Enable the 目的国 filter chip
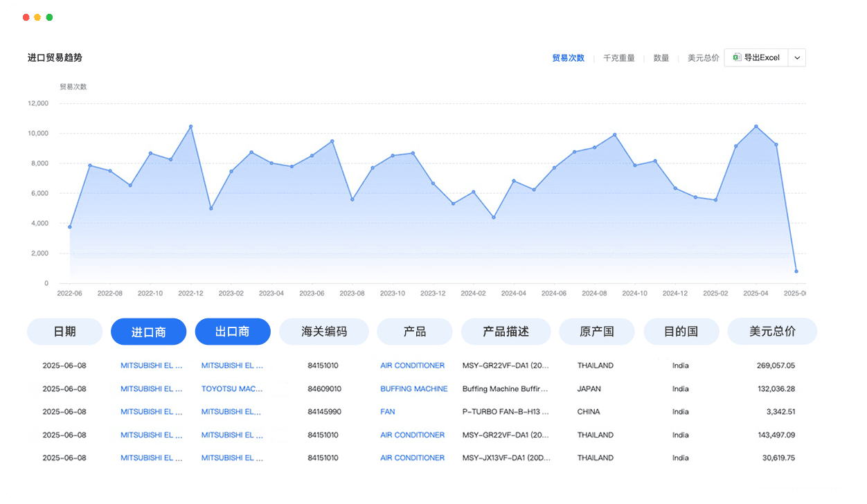867x504 pixels. (681, 332)
